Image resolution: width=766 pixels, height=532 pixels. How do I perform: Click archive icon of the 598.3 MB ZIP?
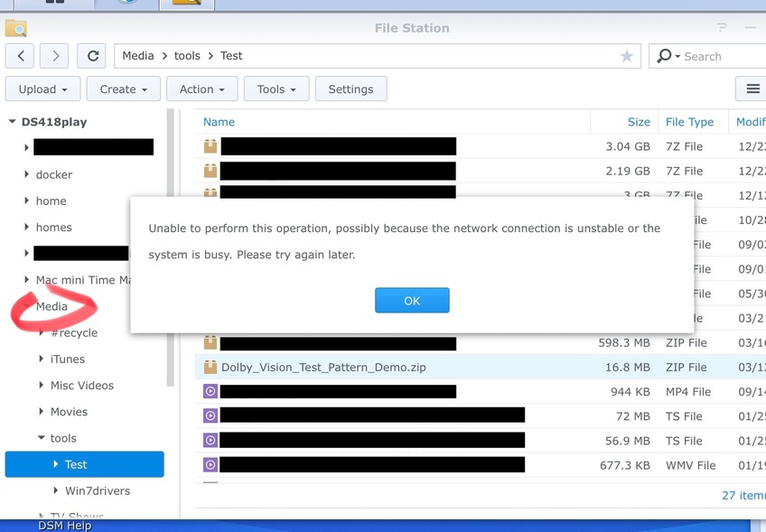(210, 342)
